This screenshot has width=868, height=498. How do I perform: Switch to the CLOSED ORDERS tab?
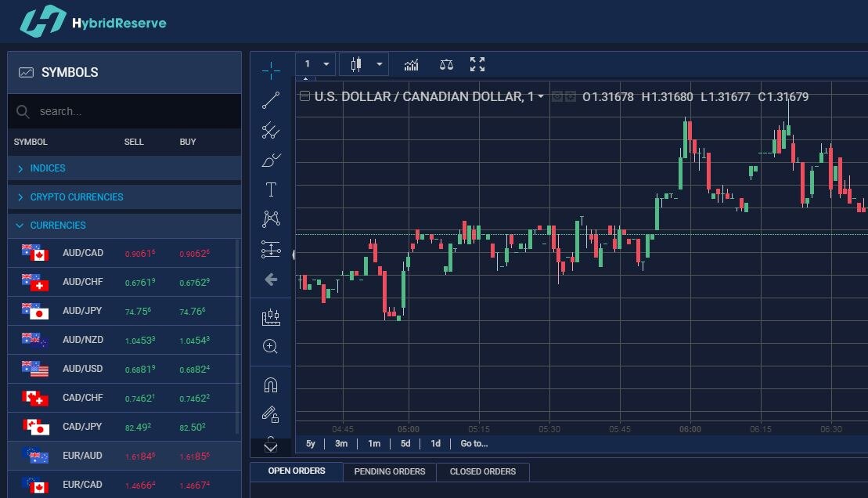(482, 471)
